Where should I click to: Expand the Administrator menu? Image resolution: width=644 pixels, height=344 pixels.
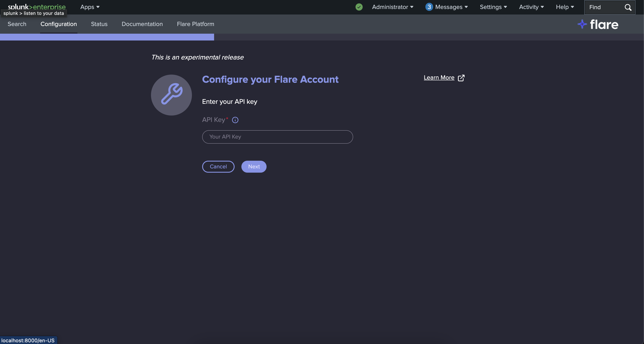(x=393, y=7)
